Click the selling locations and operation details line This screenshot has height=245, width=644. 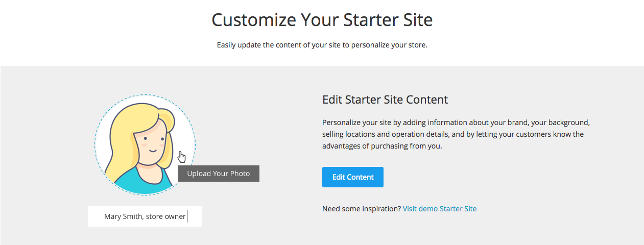(453, 135)
